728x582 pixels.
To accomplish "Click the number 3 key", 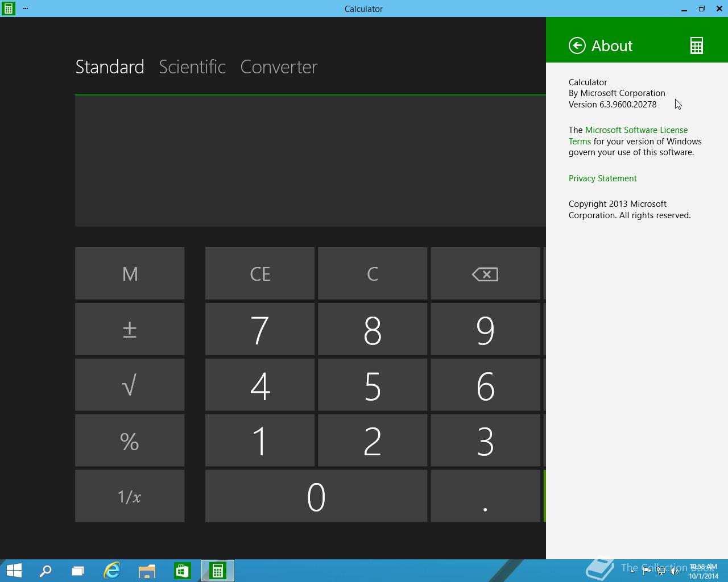I will coord(485,440).
